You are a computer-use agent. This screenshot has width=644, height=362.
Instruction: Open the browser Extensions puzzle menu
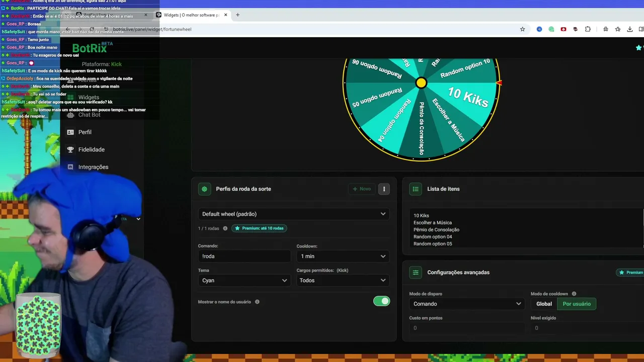[588, 29]
